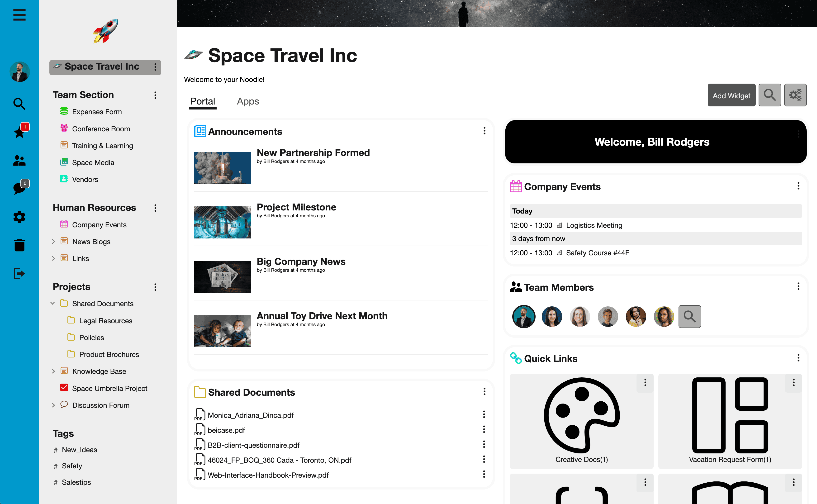The image size is (817, 504).
Task: Click the logout icon in left rail
Action: [x=19, y=273]
